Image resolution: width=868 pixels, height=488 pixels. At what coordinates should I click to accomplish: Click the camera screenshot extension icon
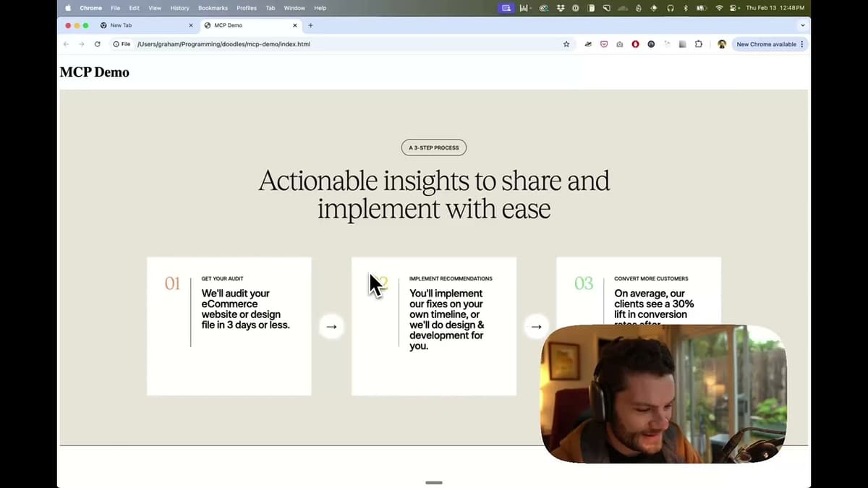(x=620, y=44)
